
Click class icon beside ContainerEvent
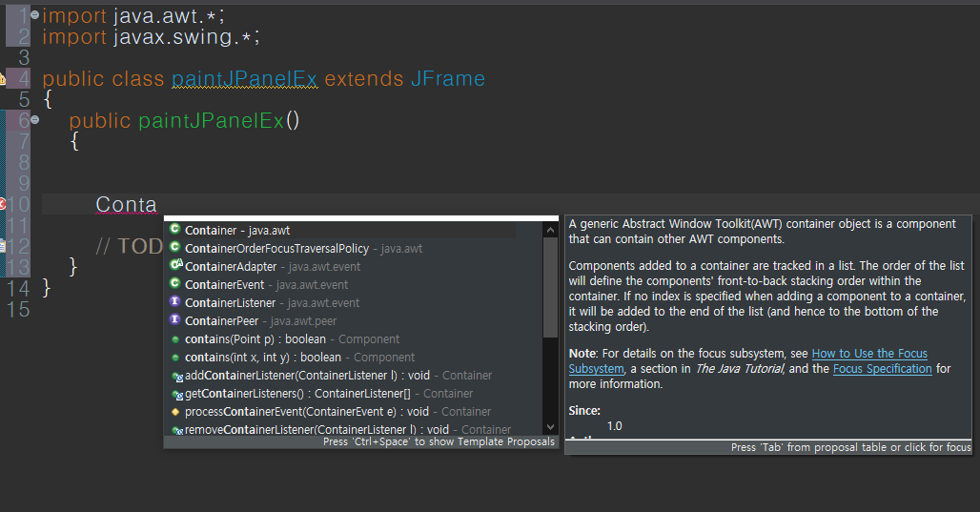[175, 283]
